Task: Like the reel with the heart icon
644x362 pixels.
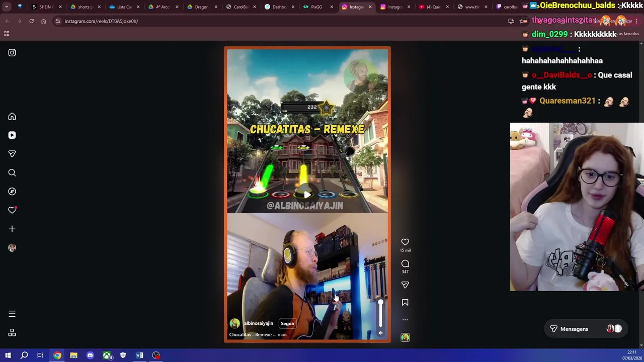Action: click(405, 242)
